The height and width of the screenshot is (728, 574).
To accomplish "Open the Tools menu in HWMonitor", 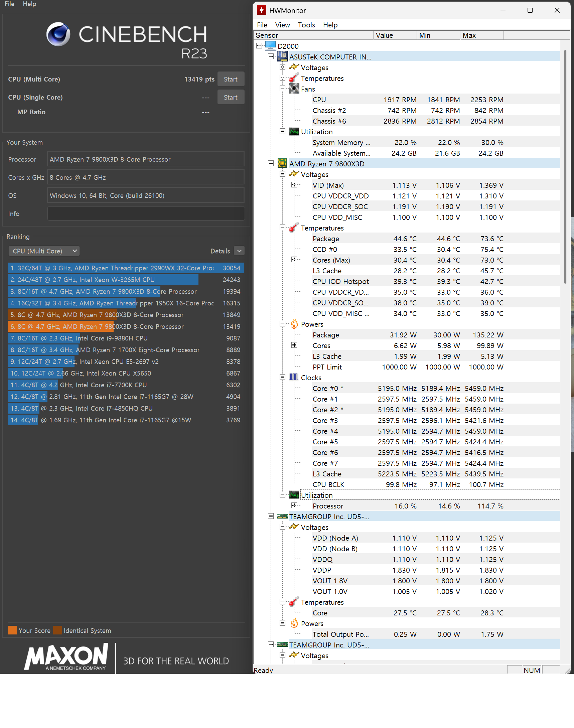I will click(306, 25).
